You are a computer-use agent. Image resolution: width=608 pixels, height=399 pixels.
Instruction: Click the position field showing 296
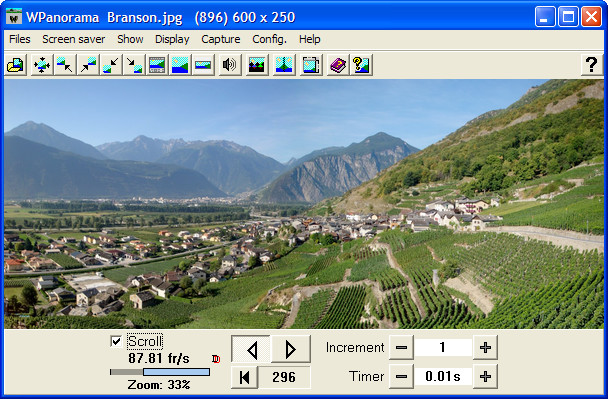284,377
